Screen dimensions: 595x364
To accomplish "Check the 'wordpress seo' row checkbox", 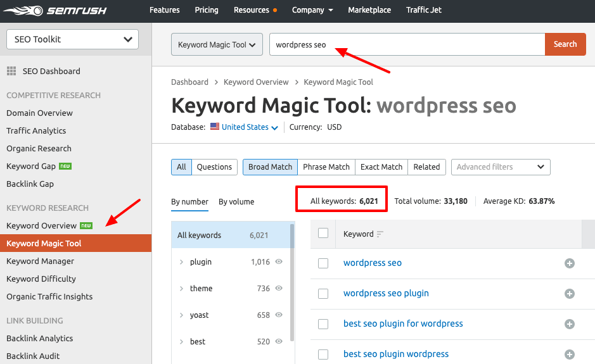I will [323, 263].
